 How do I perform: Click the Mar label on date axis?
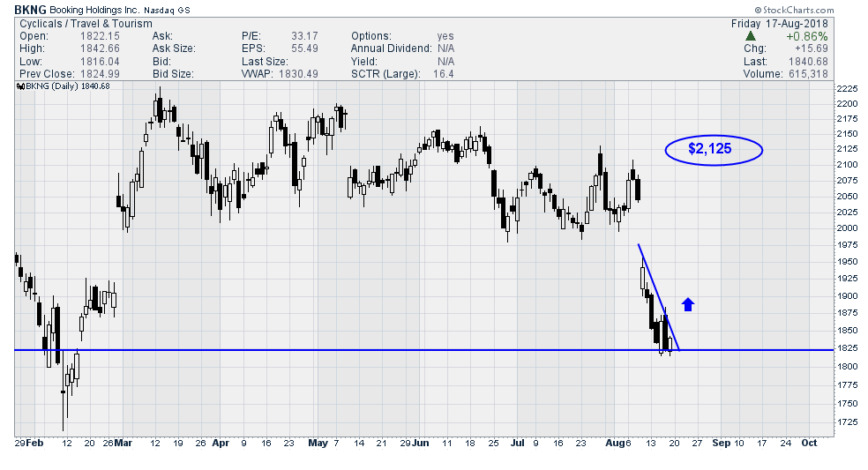(123, 443)
